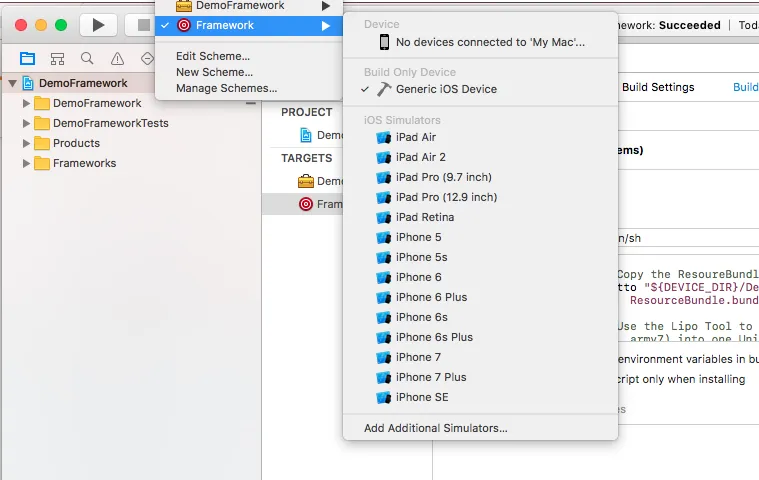
Task: Click simulator icon next to iPhone SE
Action: 384,398
